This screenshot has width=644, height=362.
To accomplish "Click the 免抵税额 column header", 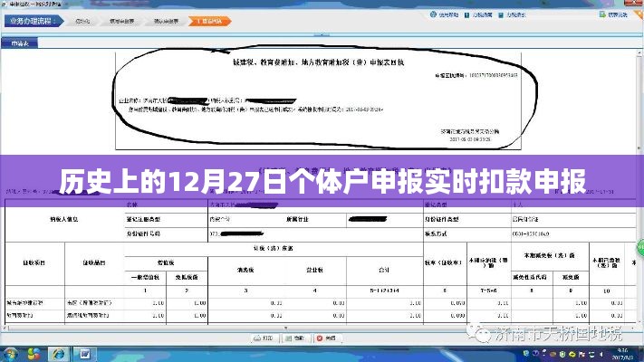I will [x=187, y=278].
